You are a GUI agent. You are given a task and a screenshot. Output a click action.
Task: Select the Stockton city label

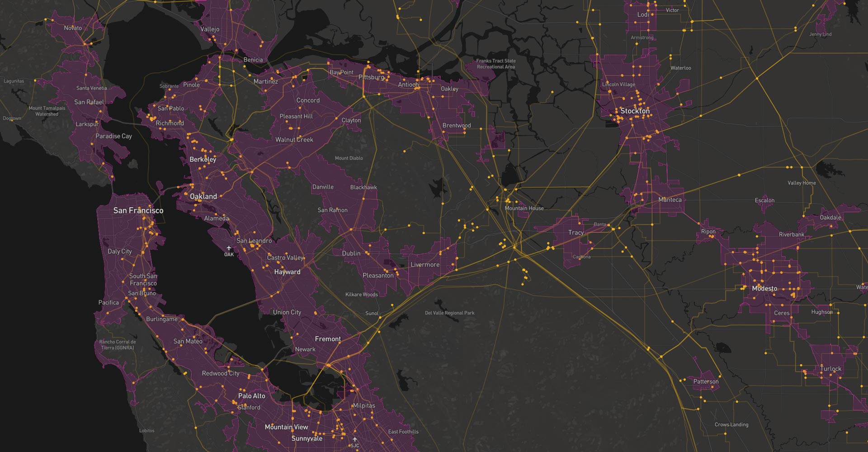point(635,111)
